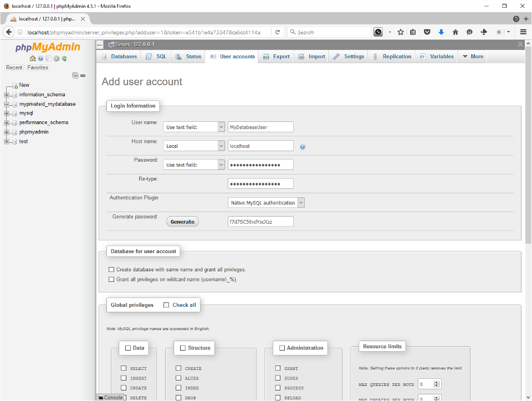Open navigation panel settings gear icon
532x401 pixels.
(x=57, y=58)
